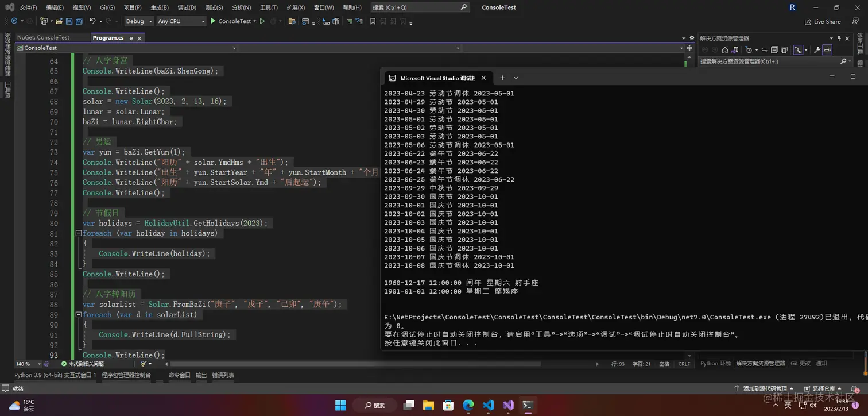868x416 pixels.
Task: Toggle auto-hide pin on Solution Explorer panel
Action: click(839, 38)
